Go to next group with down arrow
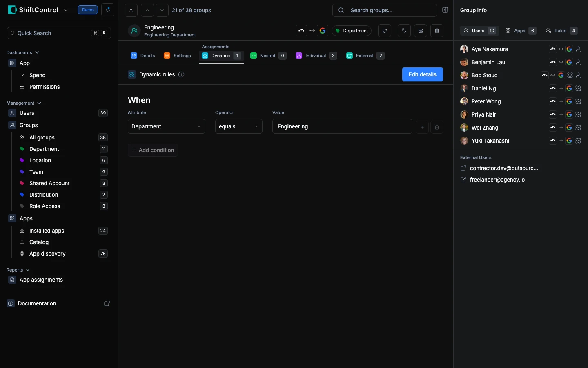Viewport: 588px width, 368px height. (162, 10)
